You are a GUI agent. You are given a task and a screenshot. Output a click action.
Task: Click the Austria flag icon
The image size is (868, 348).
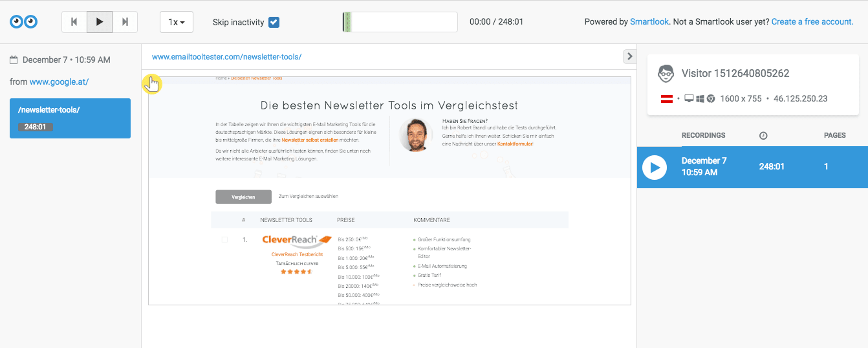point(667,99)
